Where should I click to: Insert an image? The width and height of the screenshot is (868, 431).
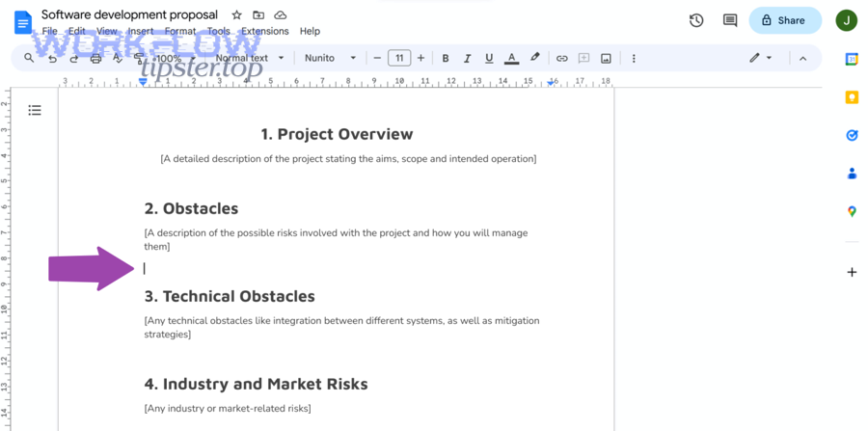(606, 58)
